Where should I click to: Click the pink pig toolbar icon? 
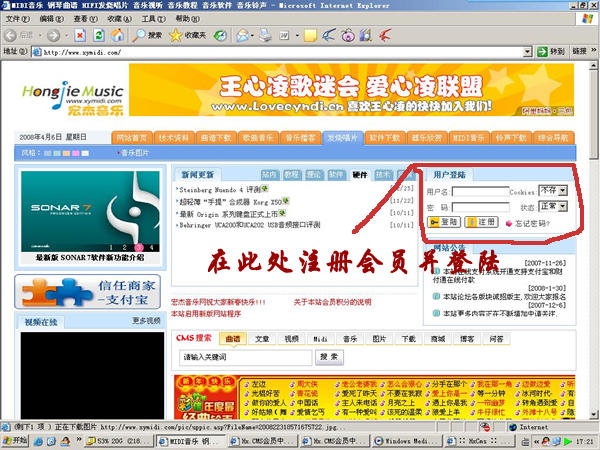348,36
